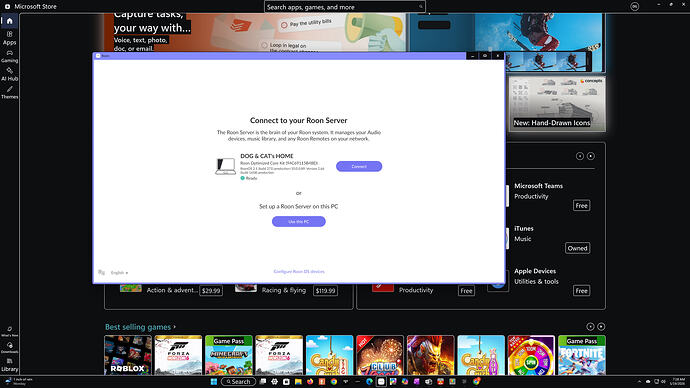Previous arrow in top apps list panel

pyautogui.click(x=580, y=156)
